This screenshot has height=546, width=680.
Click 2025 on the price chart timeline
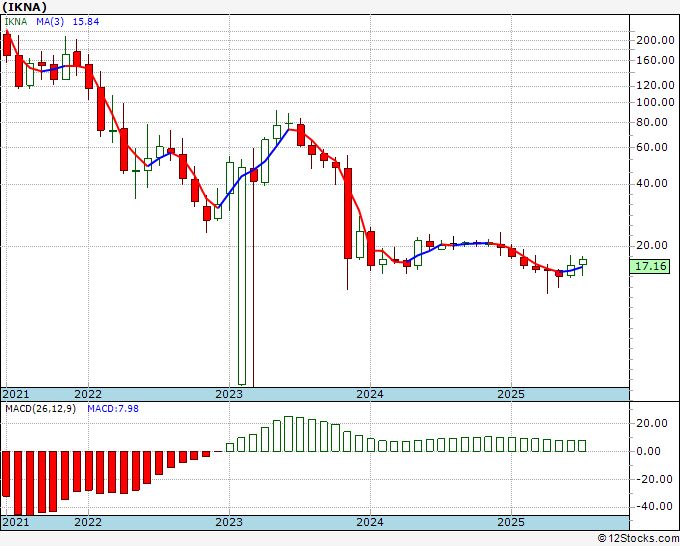click(511, 394)
